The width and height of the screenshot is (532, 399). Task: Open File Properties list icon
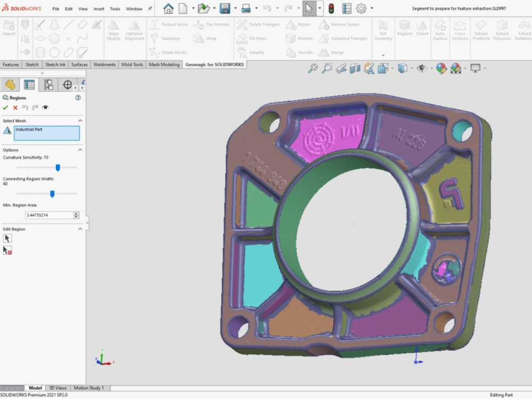[347, 9]
